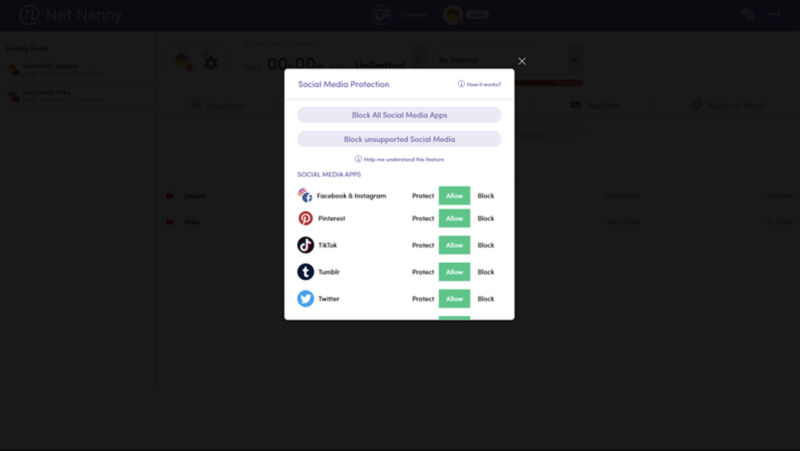Viewport: 800px width, 451px height.
Task: Switch to the Searches tab
Action: pos(217,105)
